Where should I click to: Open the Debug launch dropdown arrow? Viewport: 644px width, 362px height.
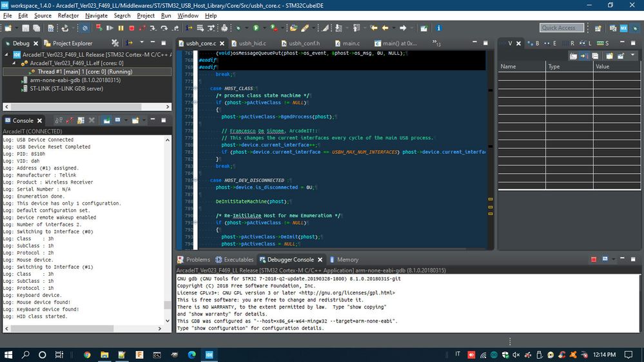coord(246,28)
